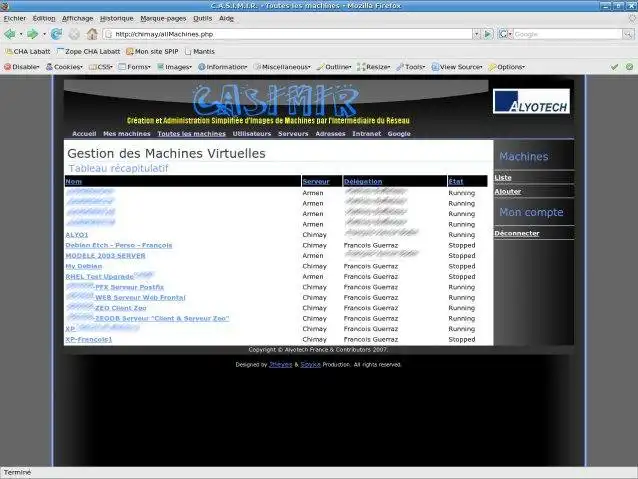Viewport: 638px width, 479px height.
Task: Click the Alyotech logo
Action: [x=531, y=101]
